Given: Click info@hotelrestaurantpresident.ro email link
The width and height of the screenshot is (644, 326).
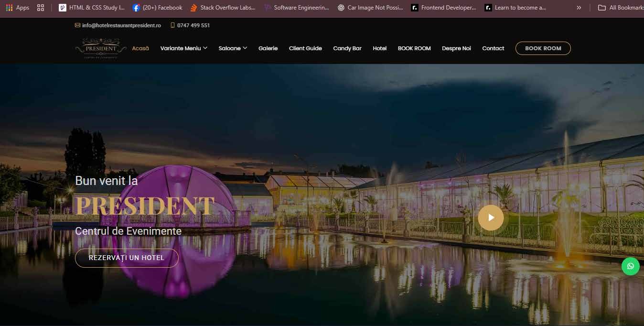Looking at the screenshot, I should click(121, 25).
